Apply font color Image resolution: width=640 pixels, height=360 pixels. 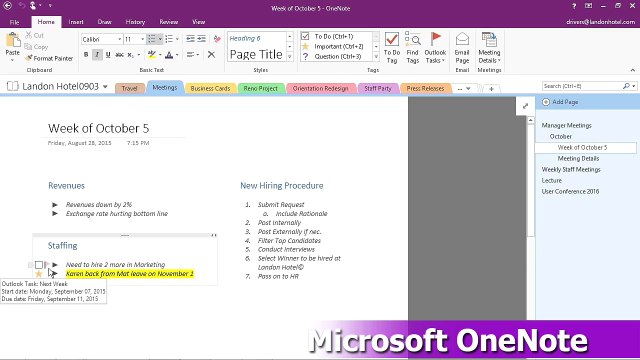169,55
